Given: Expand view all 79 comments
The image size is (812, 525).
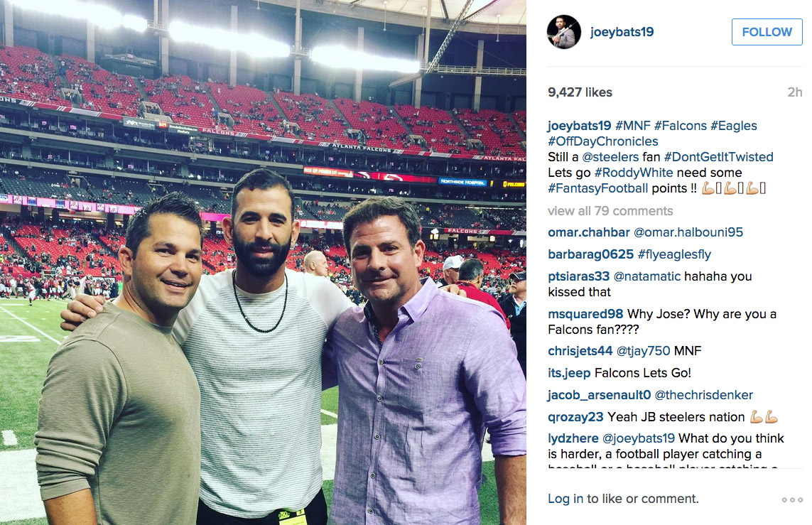Looking at the screenshot, I should tap(610, 211).
